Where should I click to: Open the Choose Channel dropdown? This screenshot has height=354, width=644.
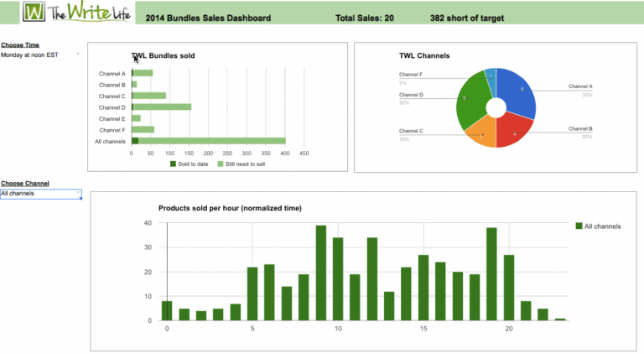click(x=40, y=194)
